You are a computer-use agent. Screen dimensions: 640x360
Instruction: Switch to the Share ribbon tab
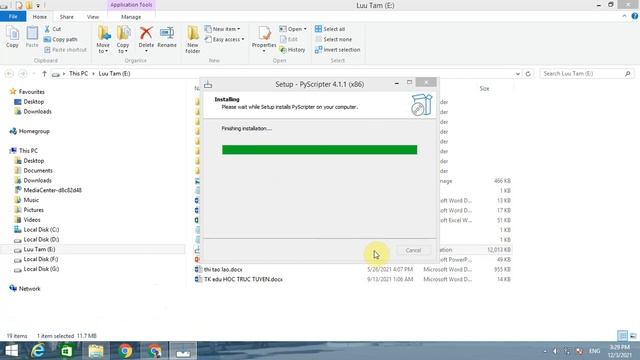[67, 17]
